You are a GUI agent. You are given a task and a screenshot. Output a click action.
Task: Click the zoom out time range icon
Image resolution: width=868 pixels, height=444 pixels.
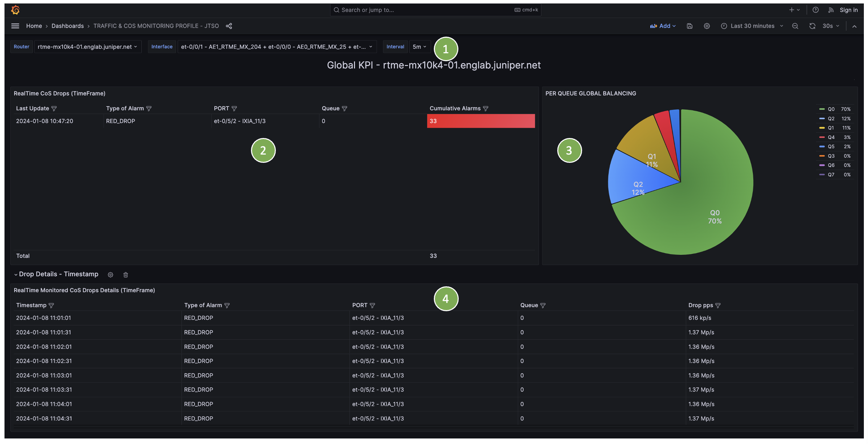coord(795,26)
